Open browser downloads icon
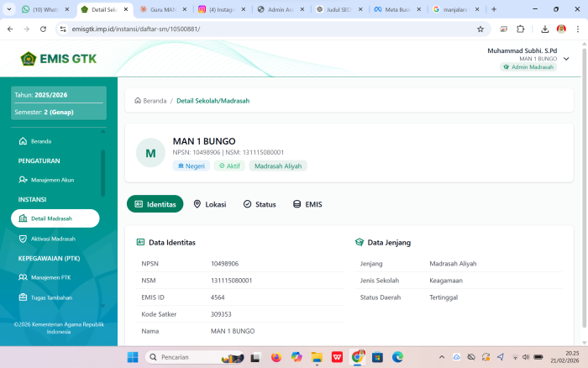This screenshot has height=368, width=588. click(544, 29)
